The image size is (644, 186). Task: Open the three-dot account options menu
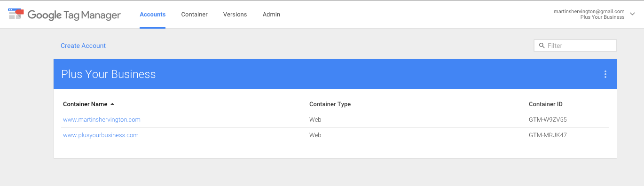click(605, 74)
